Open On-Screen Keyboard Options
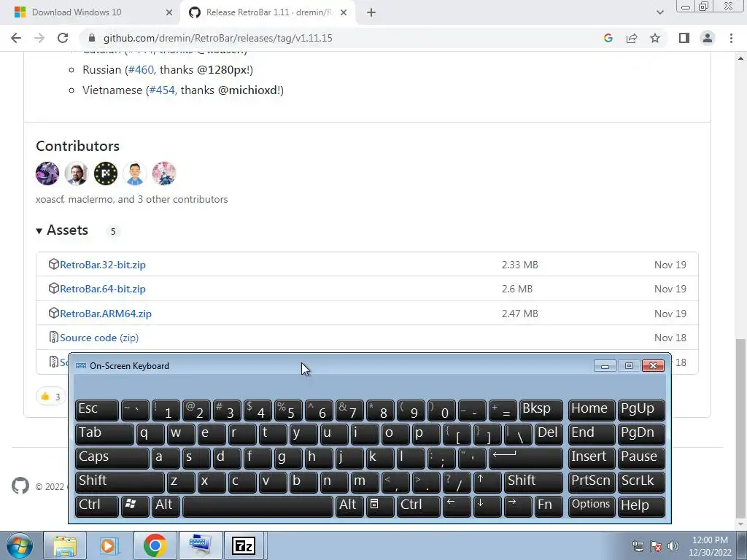The width and height of the screenshot is (747, 560). [x=591, y=506]
